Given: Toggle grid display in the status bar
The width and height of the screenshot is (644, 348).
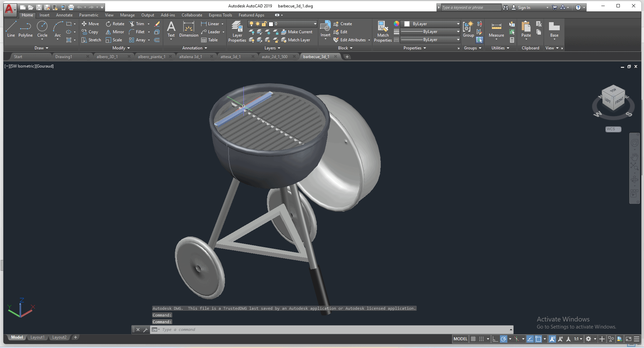Looking at the screenshot, I should point(473,339).
